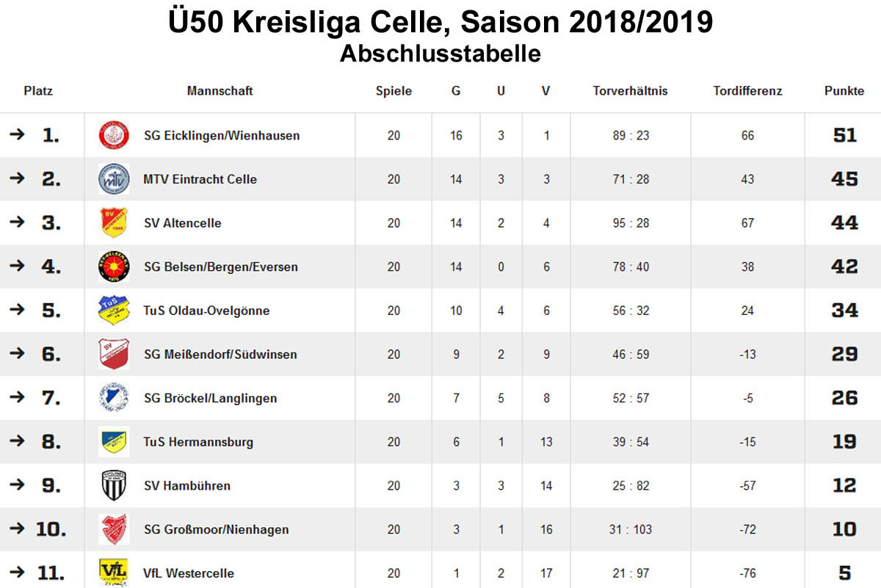
Task: Click the TuS Oldau-Ovelgönne club logo
Action: point(114,311)
